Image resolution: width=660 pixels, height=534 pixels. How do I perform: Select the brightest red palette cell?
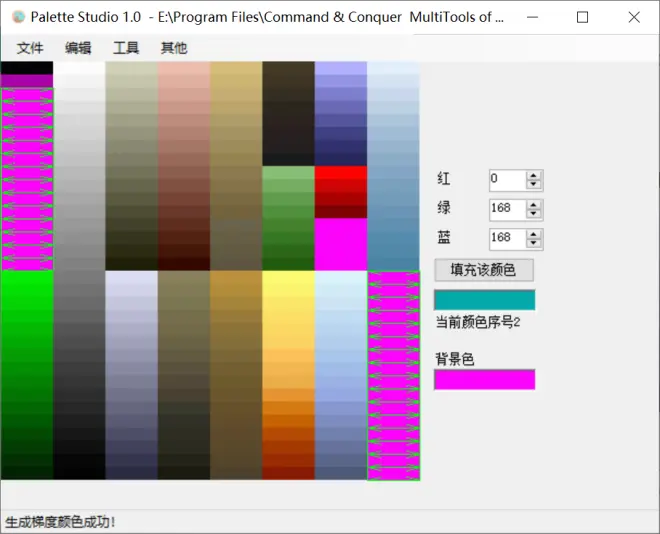[x=341, y=173]
